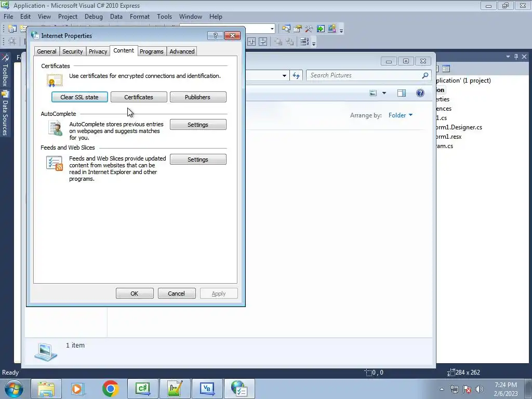532x399 pixels.
Task: Click the Publishers button
Action: point(198,97)
